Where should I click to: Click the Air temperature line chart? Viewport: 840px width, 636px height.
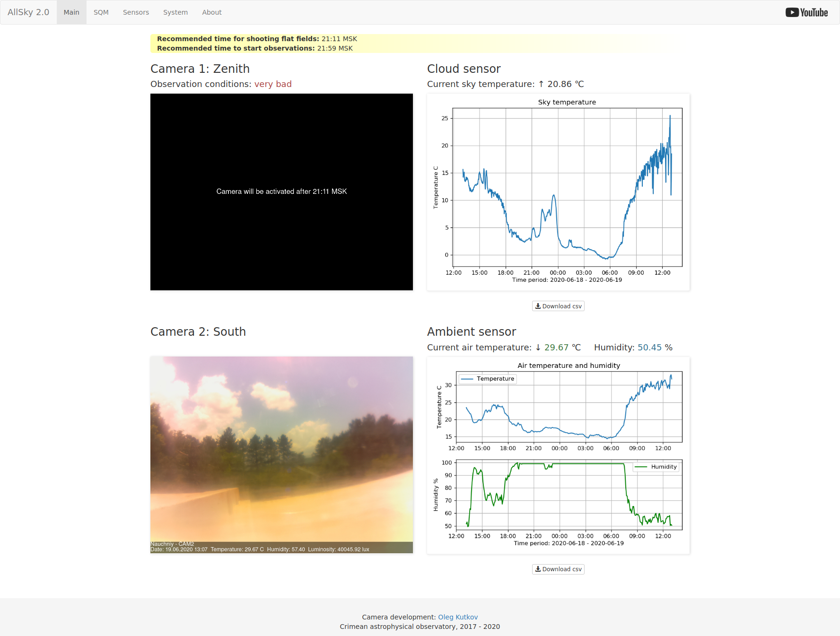point(569,407)
